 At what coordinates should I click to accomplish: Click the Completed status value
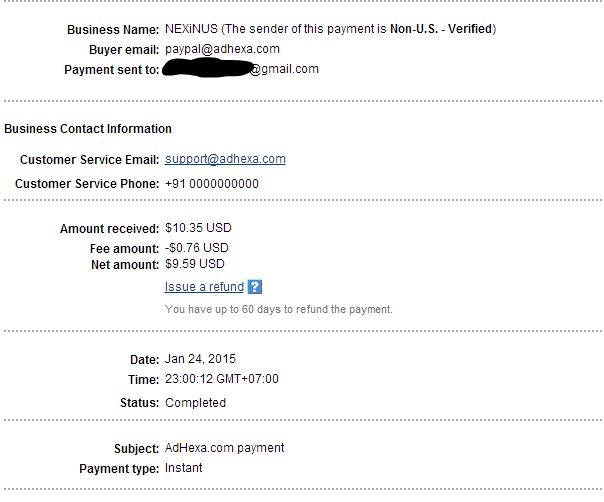(195, 403)
